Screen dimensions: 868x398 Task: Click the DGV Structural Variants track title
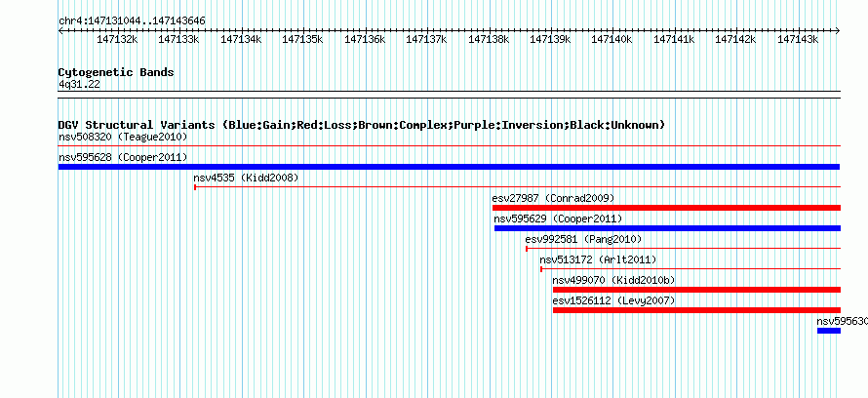click(362, 125)
